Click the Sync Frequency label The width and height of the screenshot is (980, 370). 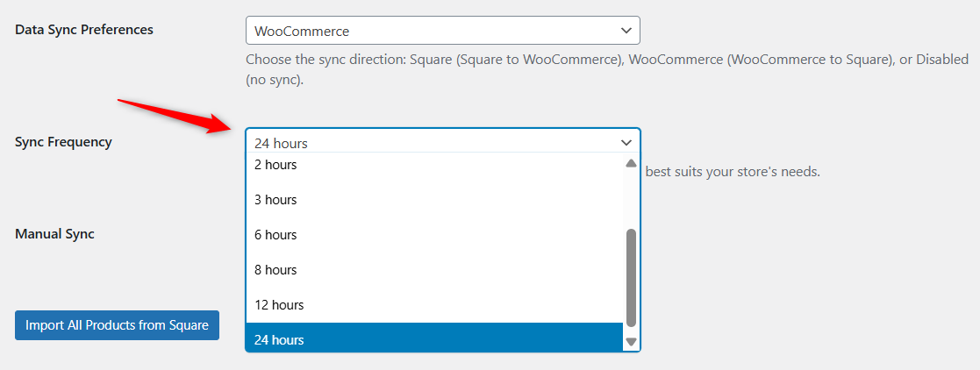63,142
